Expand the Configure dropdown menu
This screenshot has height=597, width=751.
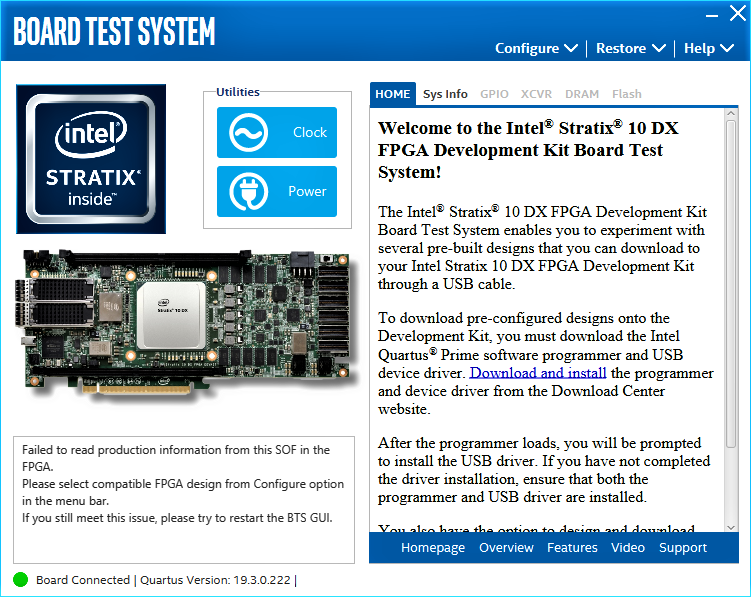pos(536,48)
